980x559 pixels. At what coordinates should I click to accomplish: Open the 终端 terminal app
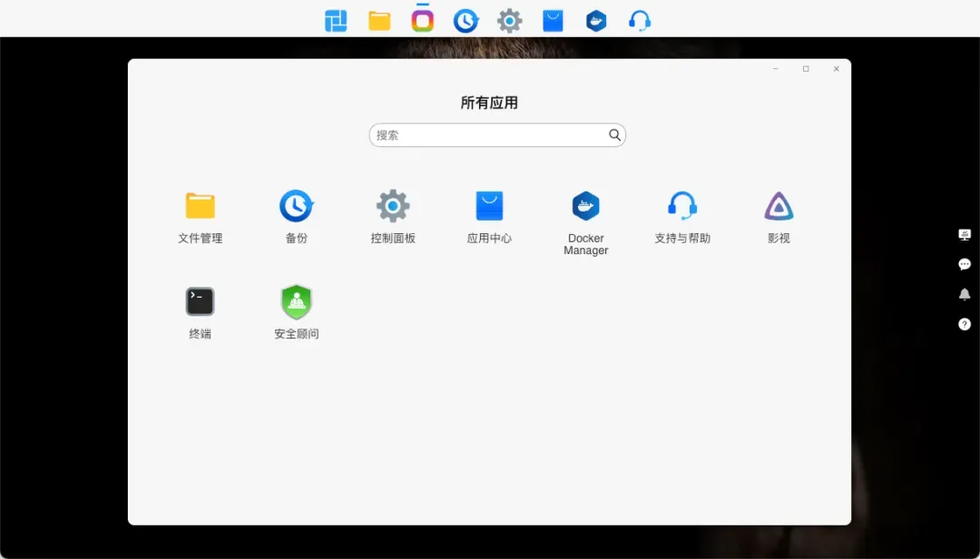pyautogui.click(x=200, y=302)
